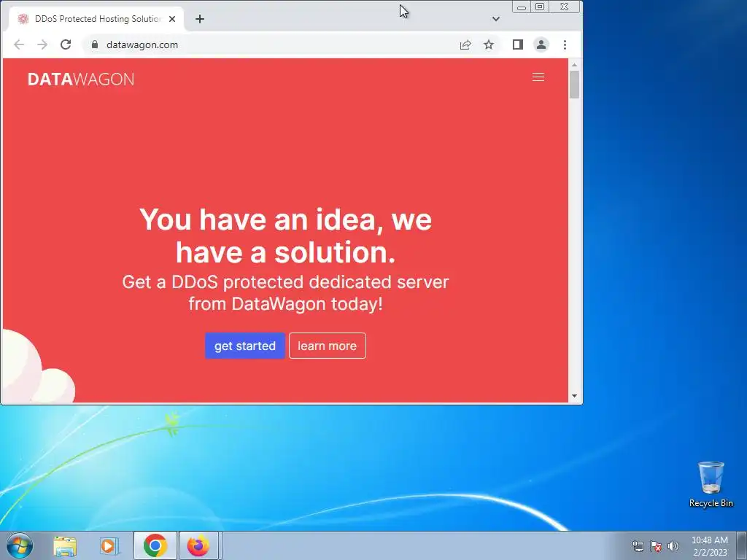The image size is (747, 560).
Task: Open the Chrome three-dot menu
Action: point(565,44)
